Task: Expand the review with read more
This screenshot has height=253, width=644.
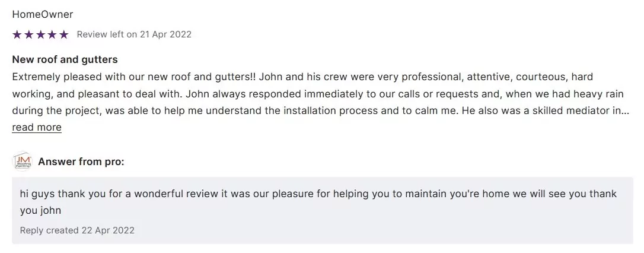Action: (x=37, y=127)
